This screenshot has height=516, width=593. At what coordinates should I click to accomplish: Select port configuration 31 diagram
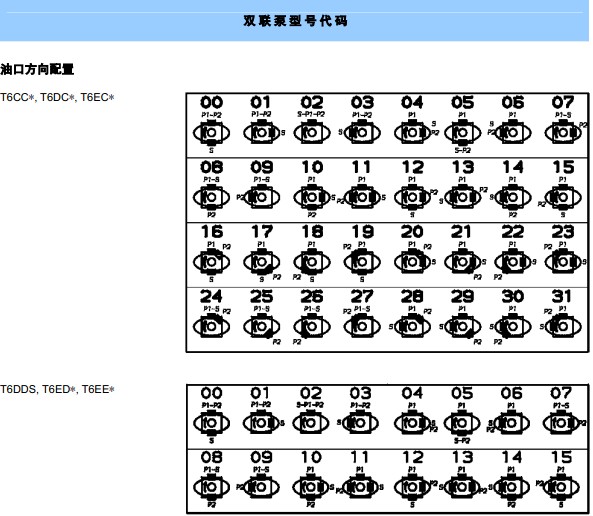click(563, 326)
